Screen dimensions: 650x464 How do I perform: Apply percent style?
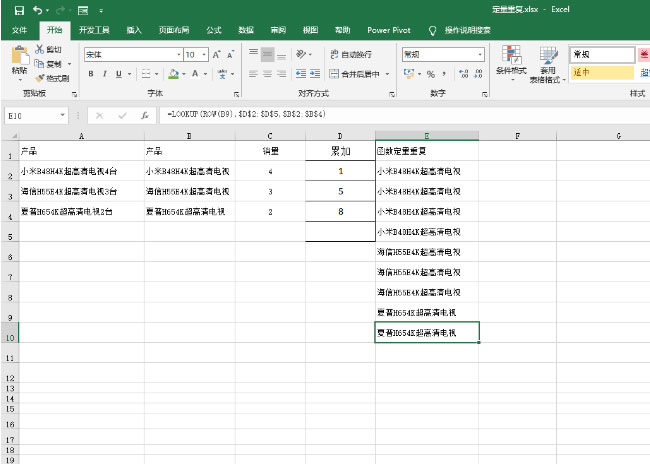[431, 74]
